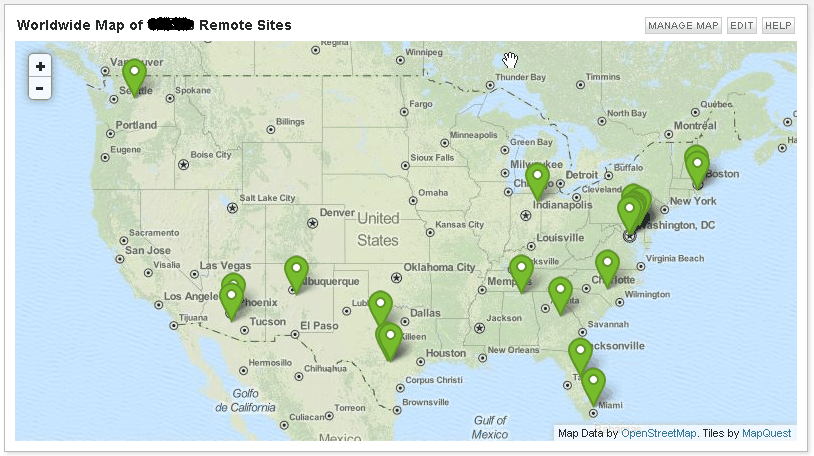Select the pin near Lubbock, west of Dallas
This screenshot has height=456, width=814.
point(381,310)
